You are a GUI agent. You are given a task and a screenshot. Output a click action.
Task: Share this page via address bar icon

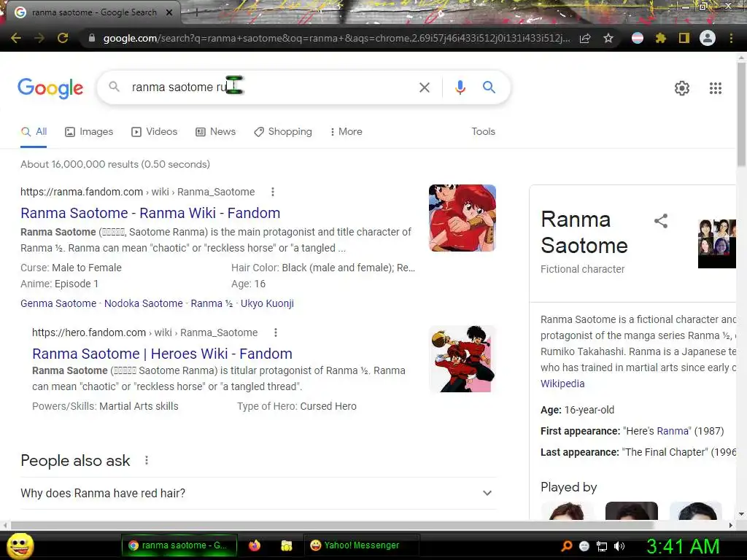pyautogui.click(x=585, y=38)
